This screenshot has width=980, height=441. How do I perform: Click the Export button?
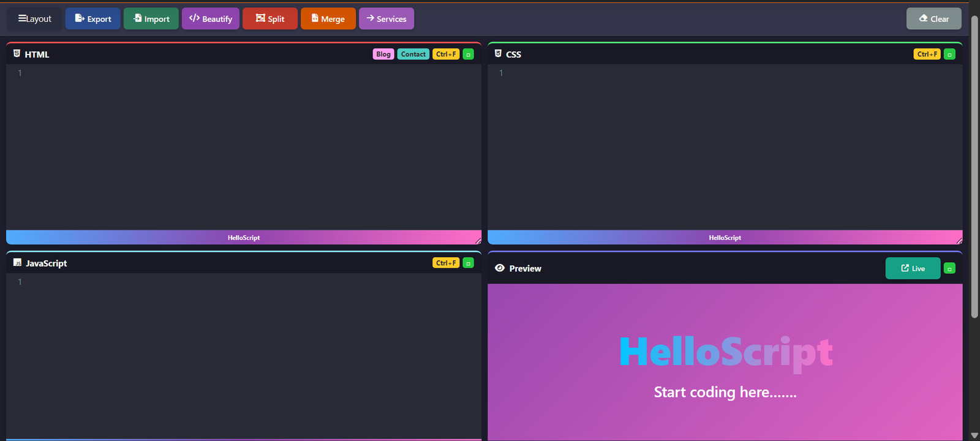pos(93,18)
